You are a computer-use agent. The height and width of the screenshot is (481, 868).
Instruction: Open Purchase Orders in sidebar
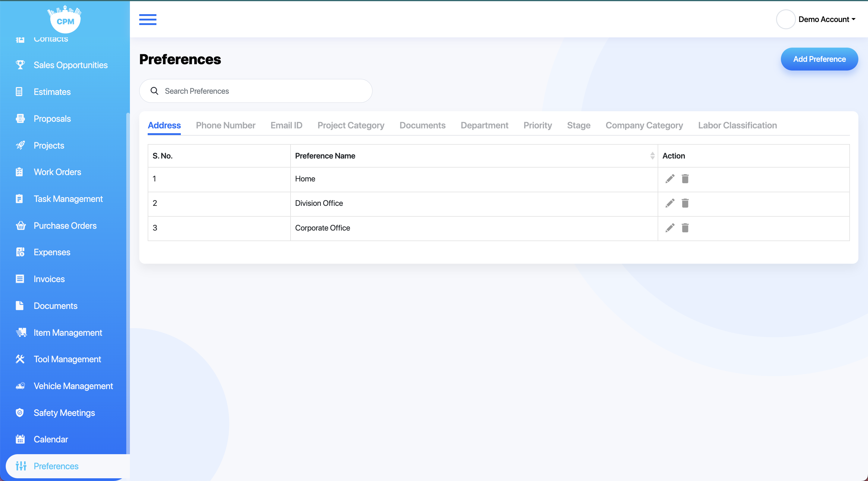65,225
